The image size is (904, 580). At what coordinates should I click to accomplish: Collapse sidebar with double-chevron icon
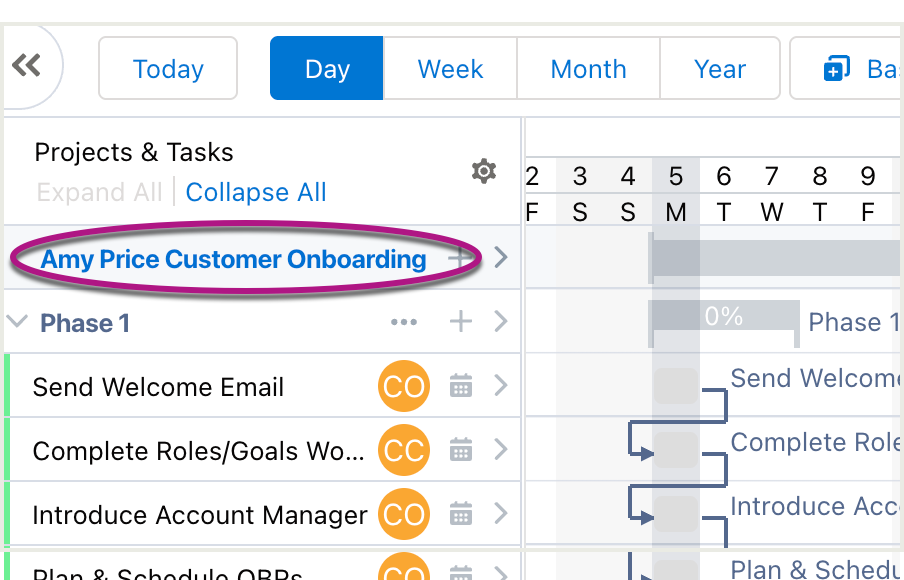pos(27,65)
